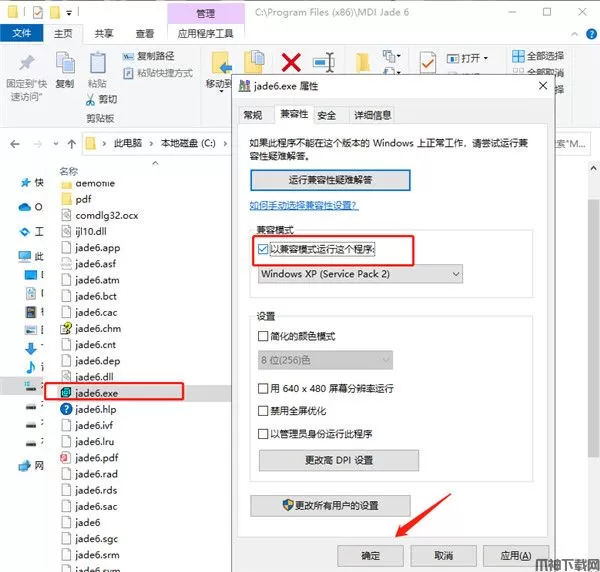Click the red X Delete icon
This screenshot has width=600, height=572.
pos(291,62)
